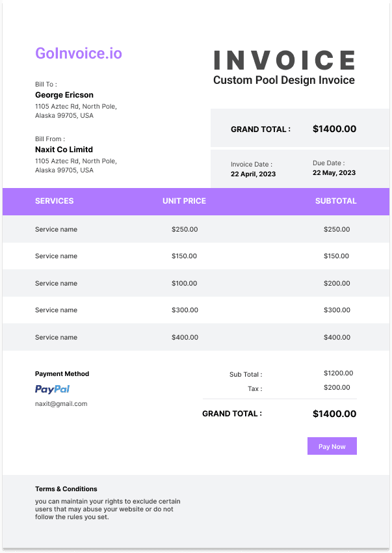Screen dimensions: 392x553
Task: Click the due date 22 May, 2023
Action: tap(334, 173)
